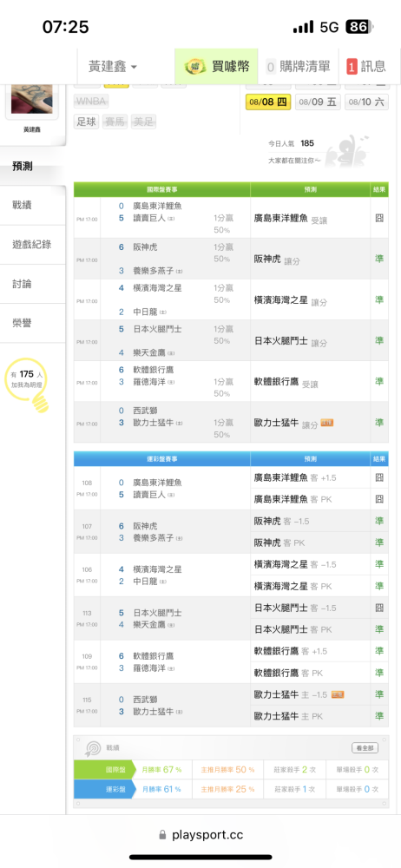Choose the 賽馬 sport filter
Viewport: 401px width, 868px height.
pyautogui.click(x=115, y=122)
